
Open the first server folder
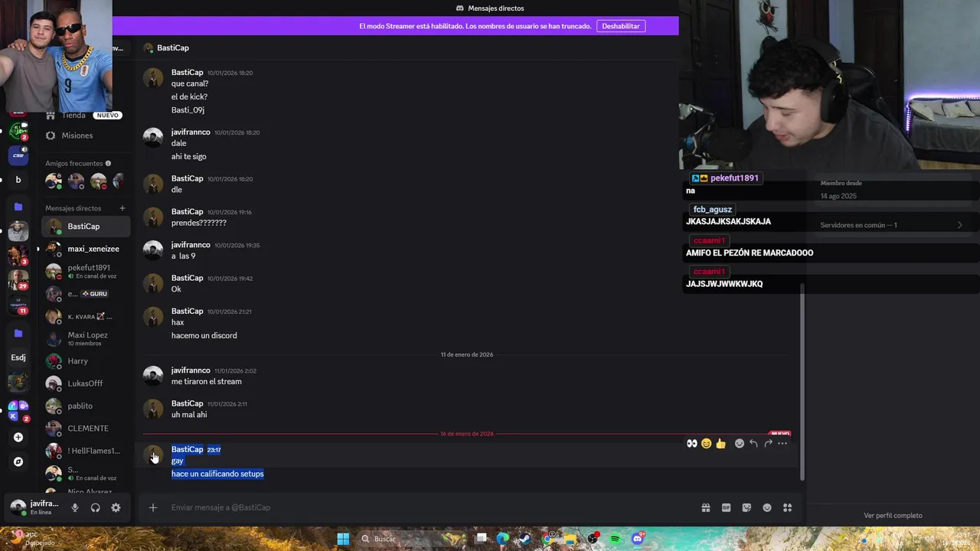pyautogui.click(x=18, y=207)
